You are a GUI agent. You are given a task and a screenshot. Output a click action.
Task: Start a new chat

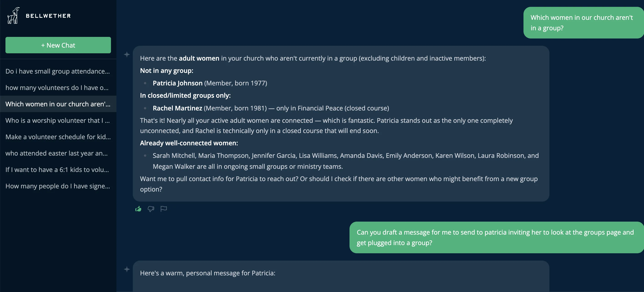[x=58, y=45]
